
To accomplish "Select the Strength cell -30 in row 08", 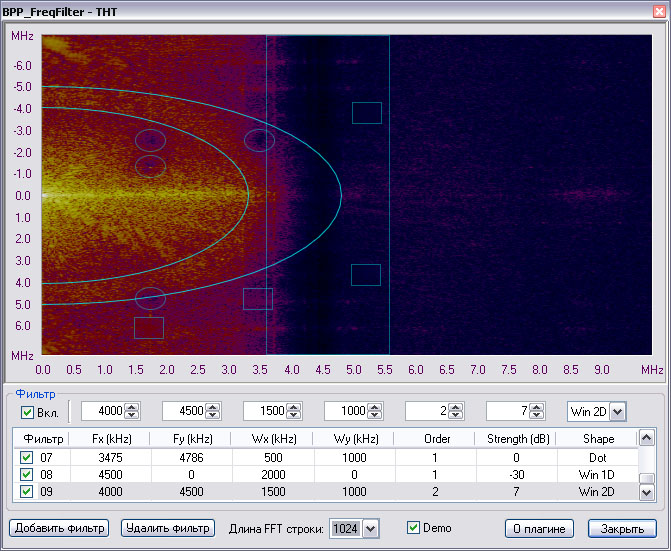I will click(x=517, y=474).
